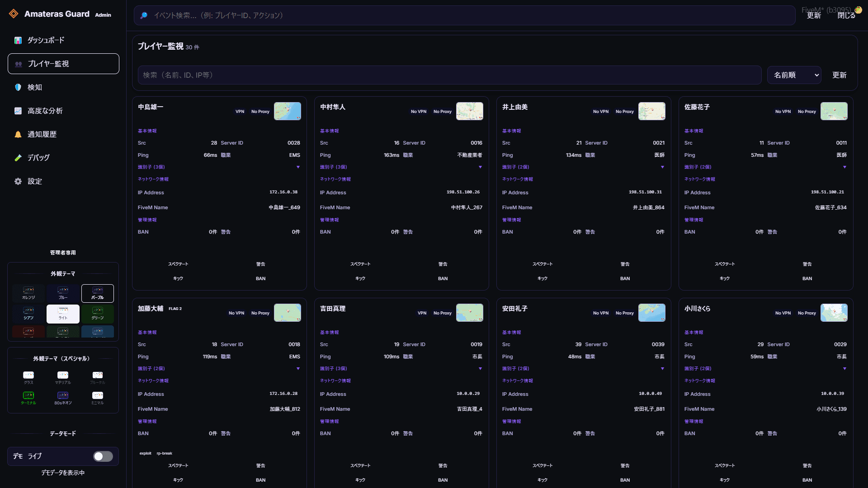The image size is (868, 488).
Task: Open 加藤大輔's location map thumbnail
Action: (x=288, y=313)
